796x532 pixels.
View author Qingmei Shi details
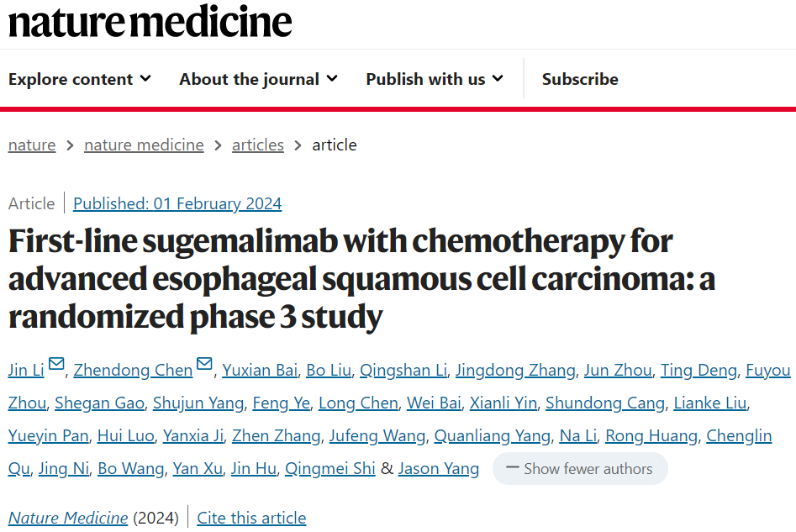(x=330, y=468)
